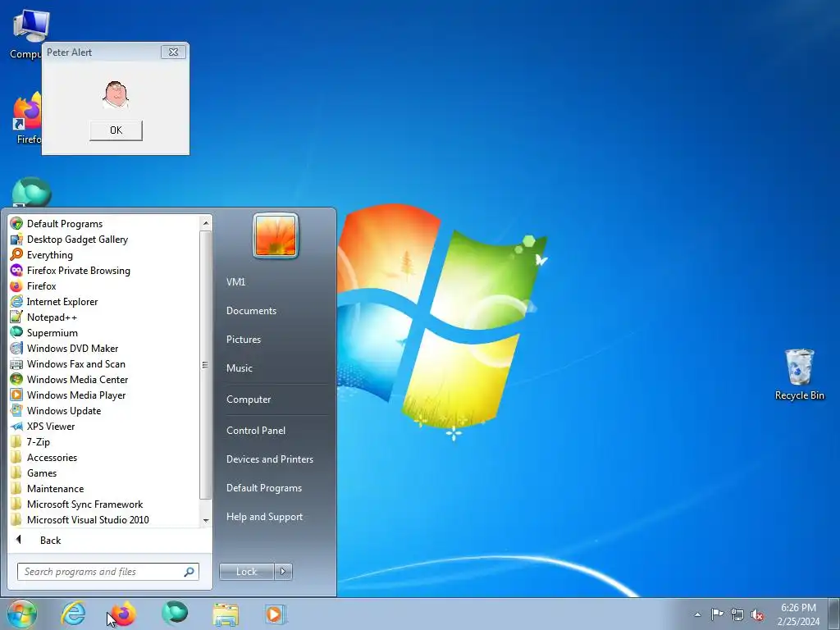The image size is (840, 630).
Task: Click OK in the Peter Alert dialog
Action: point(116,130)
